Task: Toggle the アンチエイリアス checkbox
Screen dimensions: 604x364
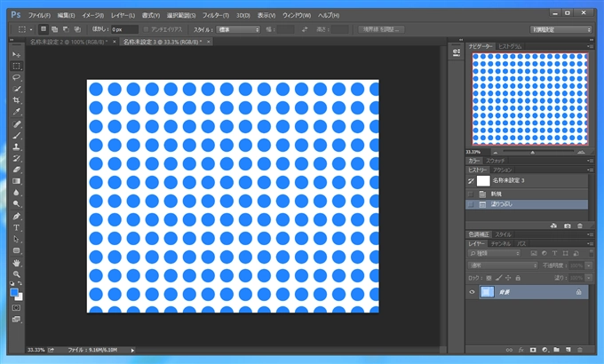Action: click(x=146, y=29)
